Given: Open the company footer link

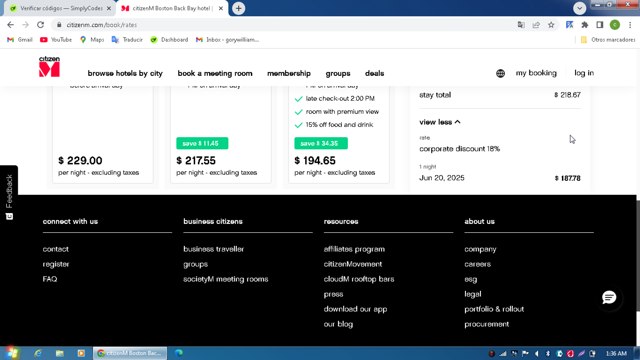Looking at the screenshot, I should click(480, 249).
